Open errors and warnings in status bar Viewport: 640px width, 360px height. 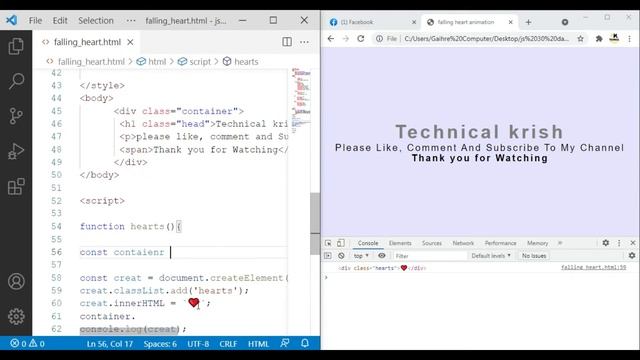point(27,344)
